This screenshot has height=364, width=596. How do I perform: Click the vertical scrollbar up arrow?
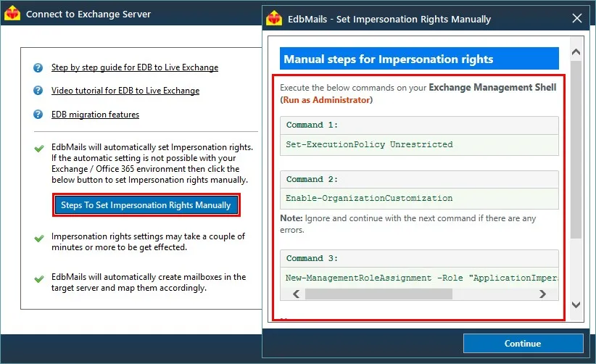point(576,52)
